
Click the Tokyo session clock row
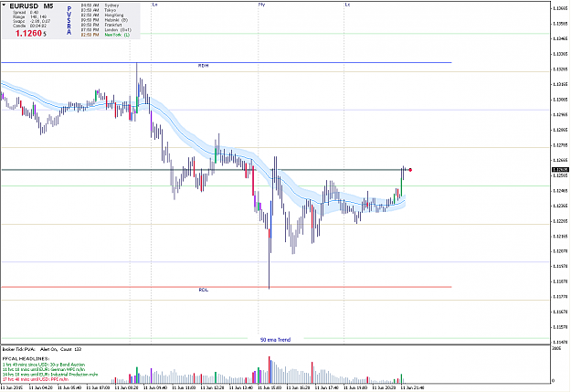[97, 10]
